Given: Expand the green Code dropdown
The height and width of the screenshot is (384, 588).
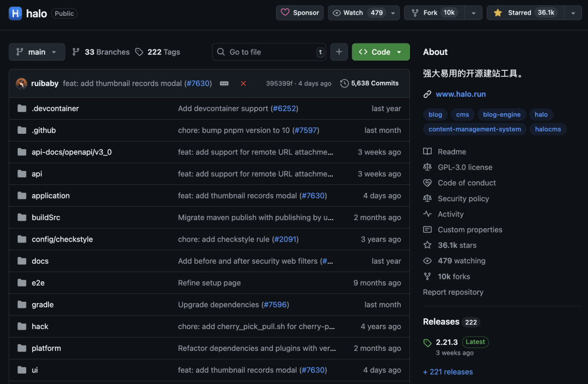Looking at the screenshot, I should [381, 52].
